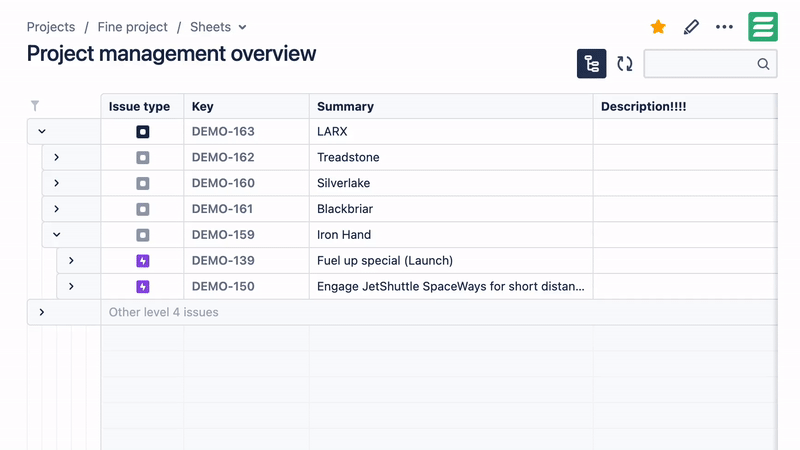Open issue key DEMO-150
Image resolution: width=800 pixels, height=450 pixels.
(223, 286)
